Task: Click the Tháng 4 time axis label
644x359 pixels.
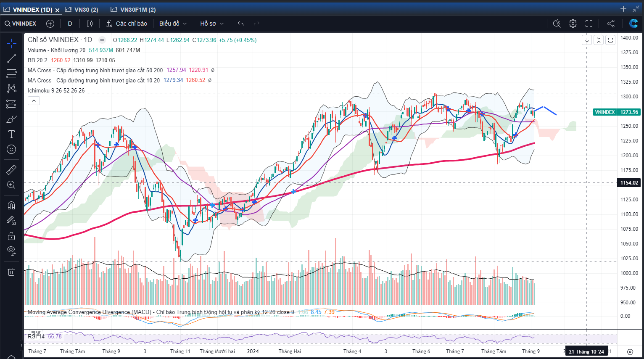Action: tap(352, 351)
